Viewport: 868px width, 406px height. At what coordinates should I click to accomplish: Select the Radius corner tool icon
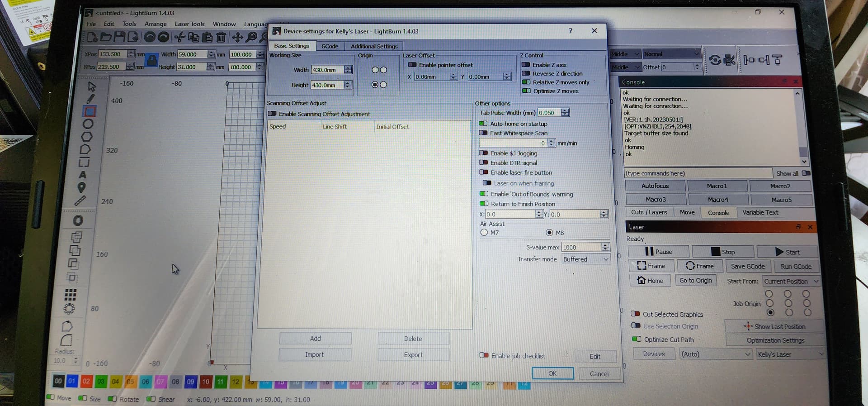click(x=66, y=340)
